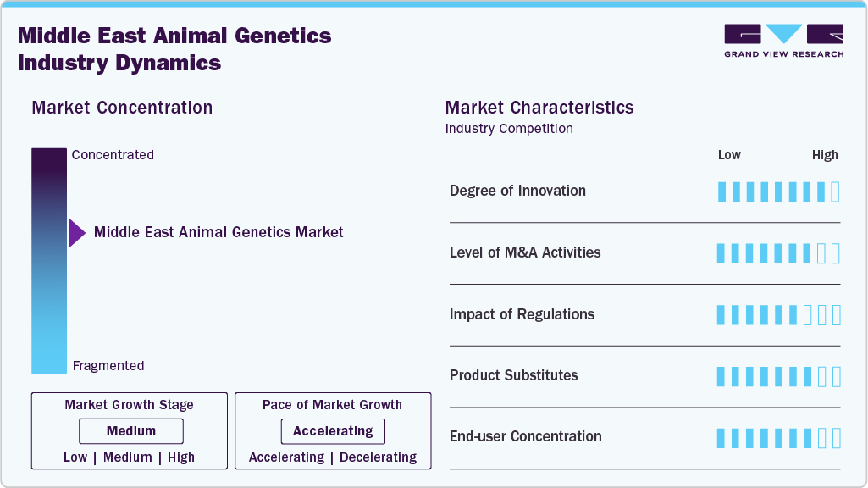Click the purple market position arrow marker
Screen dimensions: 868x488
(x=76, y=233)
